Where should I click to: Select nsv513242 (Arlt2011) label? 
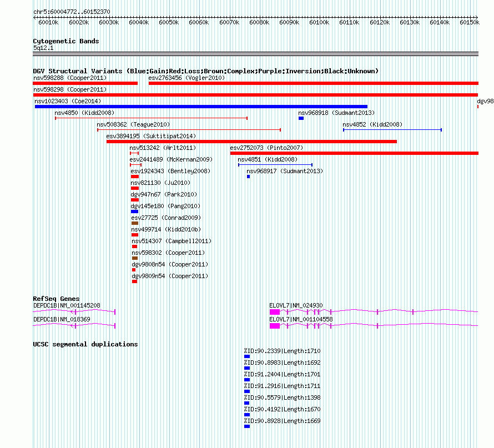(163, 148)
